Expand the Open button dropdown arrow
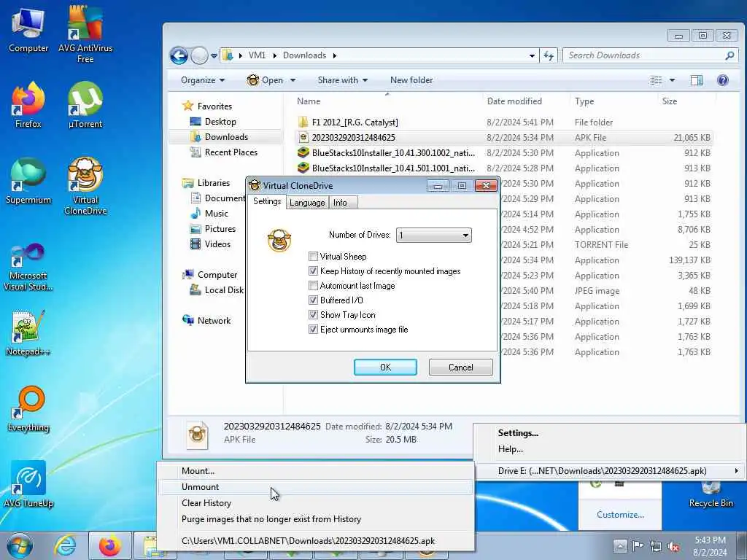This screenshot has height=560, width=747. (x=293, y=80)
